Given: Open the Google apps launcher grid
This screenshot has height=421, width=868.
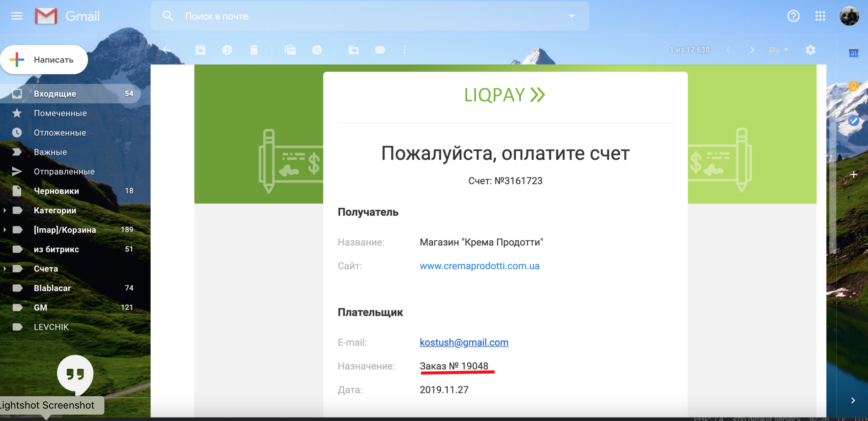Looking at the screenshot, I should coord(820,16).
